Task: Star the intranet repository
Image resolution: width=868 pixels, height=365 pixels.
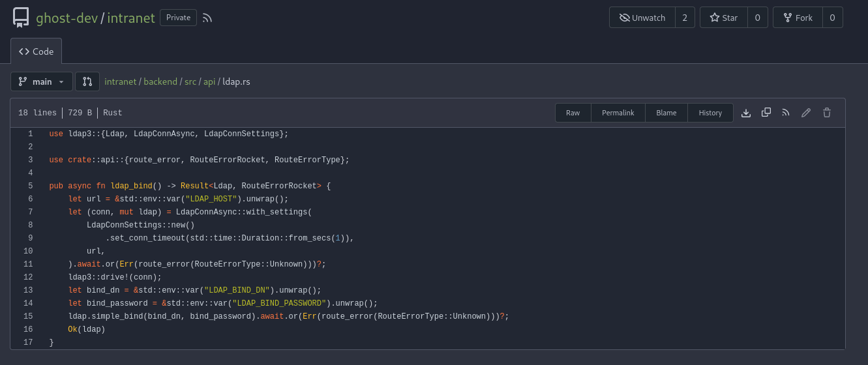Action: 723,18
